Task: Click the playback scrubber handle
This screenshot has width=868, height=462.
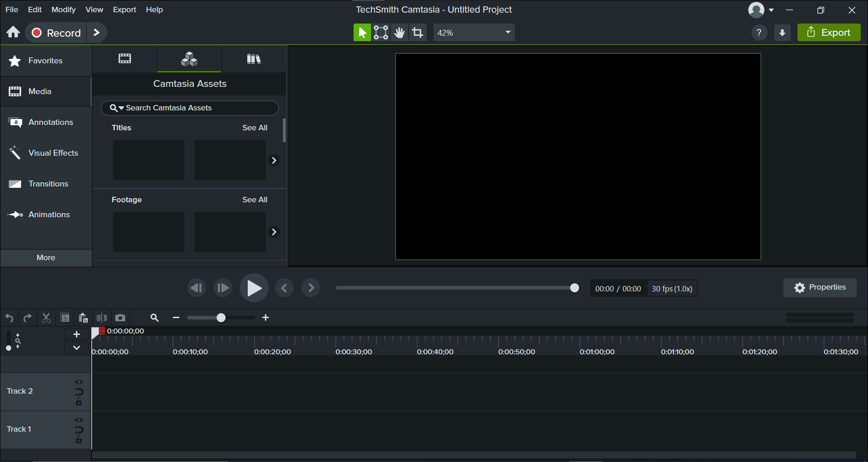Action: [574, 288]
